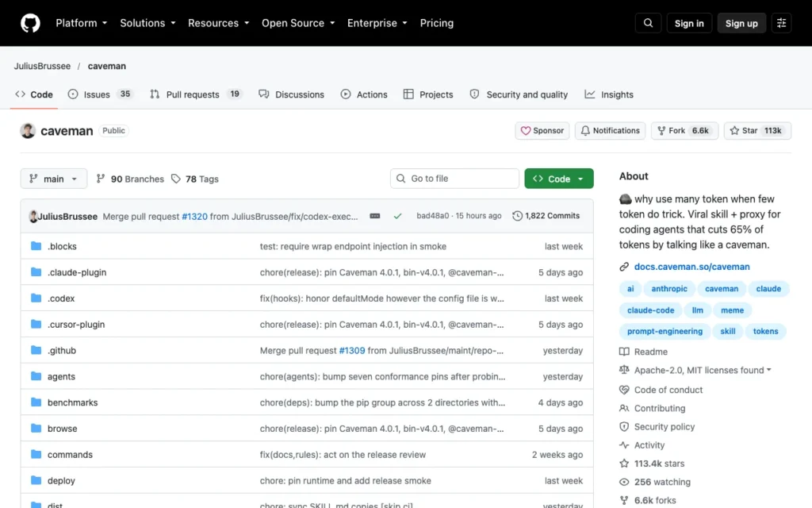Viewport: 812px width, 508px height.
Task: Click the anthropic topic tag
Action: [x=669, y=289]
